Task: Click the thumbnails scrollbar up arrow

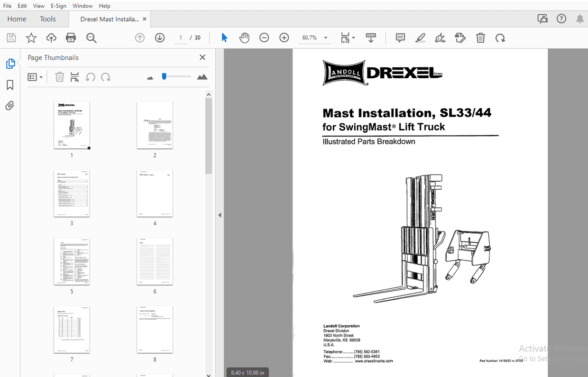Action: [x=209, y=94]
